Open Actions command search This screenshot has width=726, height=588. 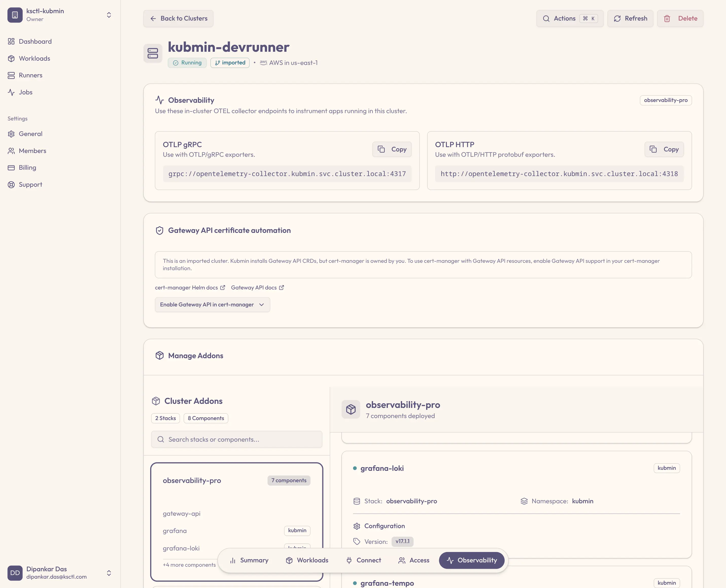tap(569, 18)
